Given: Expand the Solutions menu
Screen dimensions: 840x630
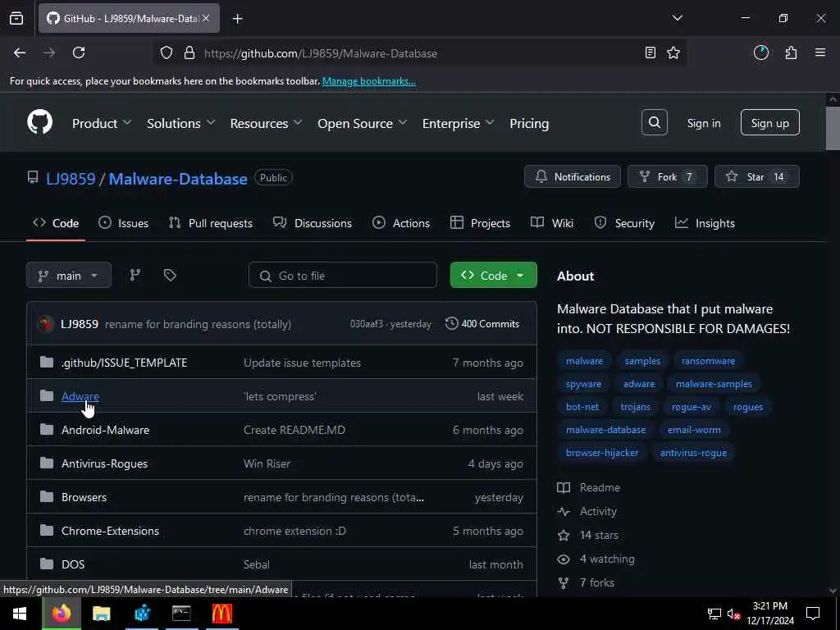Looking at the screenshot, I should [181, 123].
